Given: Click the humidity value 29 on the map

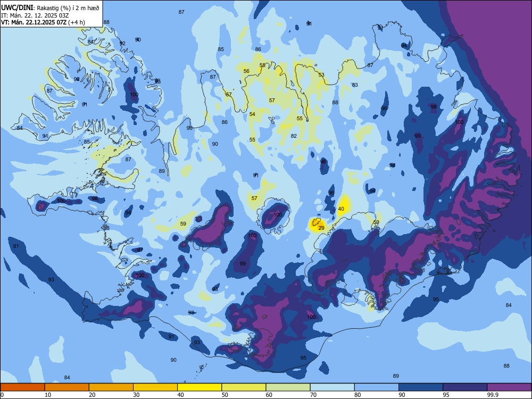Looking at the screenshot, I should coord(321,228).
